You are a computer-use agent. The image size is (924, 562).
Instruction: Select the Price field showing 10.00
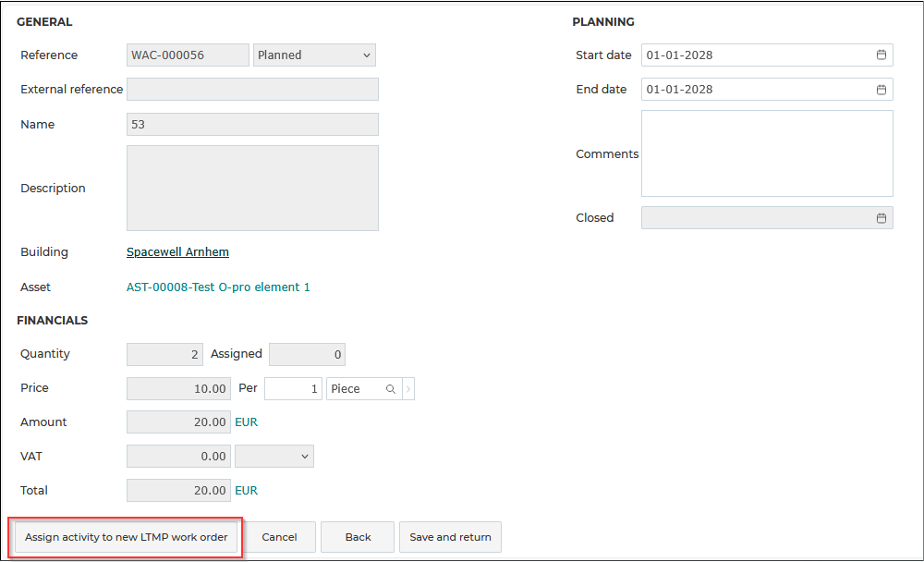point(178,389)
